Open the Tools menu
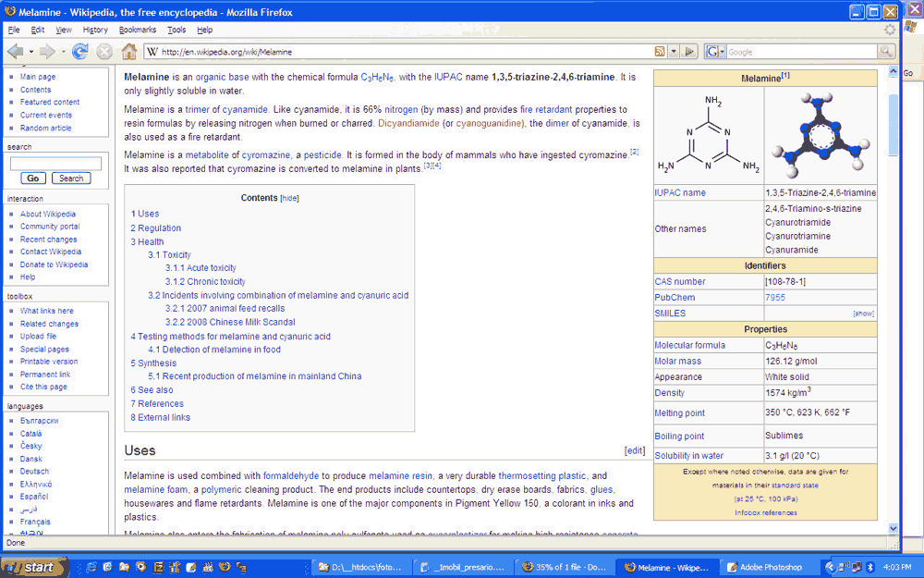Screen dimensions: 924x578 (176, 30)
